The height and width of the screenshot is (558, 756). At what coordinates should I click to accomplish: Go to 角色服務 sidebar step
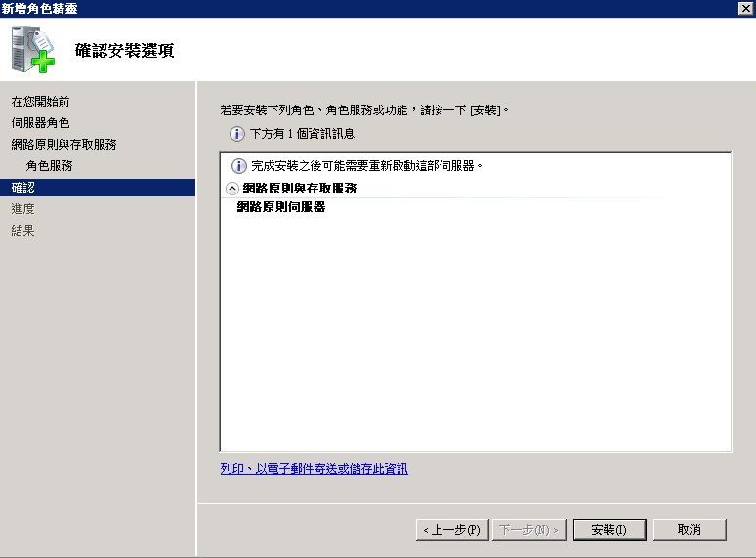(49, 166)
